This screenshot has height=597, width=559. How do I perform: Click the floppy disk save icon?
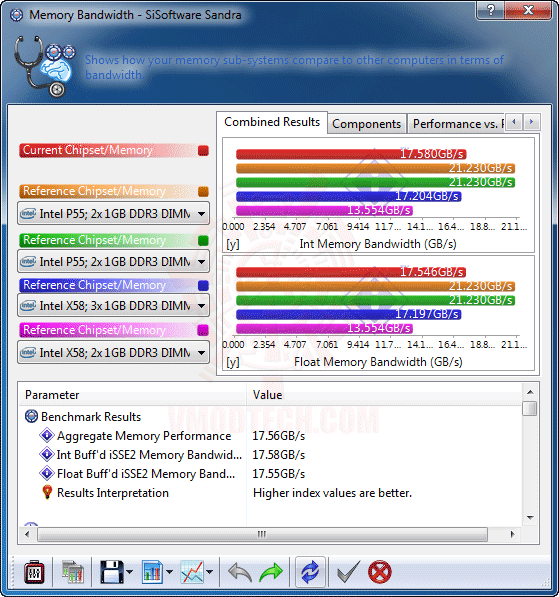pyautogui.click(x=112, y=571)
